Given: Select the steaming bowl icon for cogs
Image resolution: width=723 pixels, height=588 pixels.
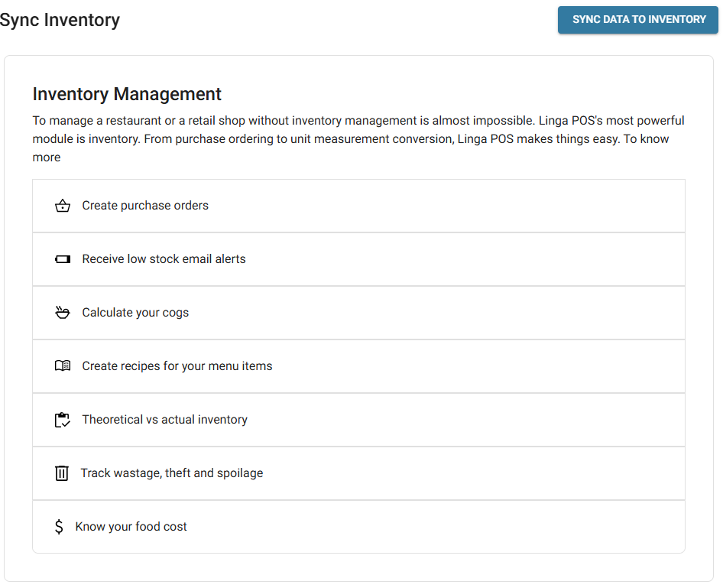Looking at the screenshot, I should 63,313.
